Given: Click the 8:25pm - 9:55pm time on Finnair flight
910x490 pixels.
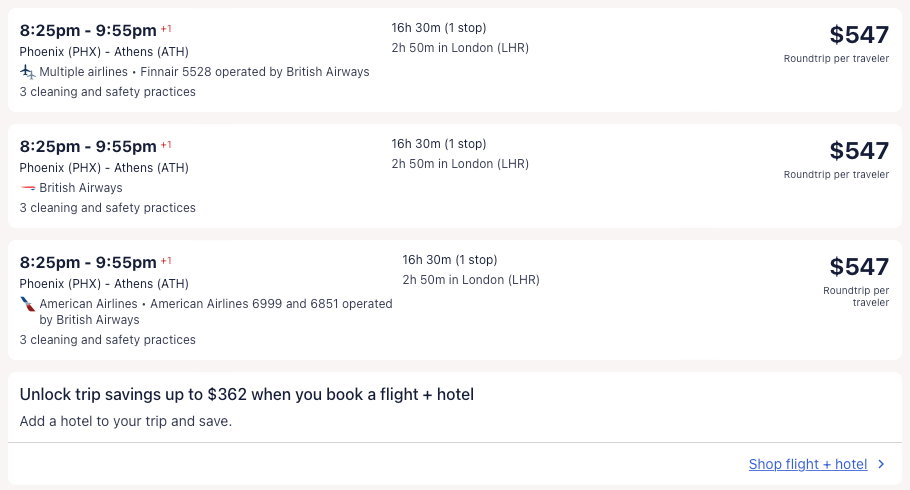Looking at the screenshot, I should (x=88, y=31).
